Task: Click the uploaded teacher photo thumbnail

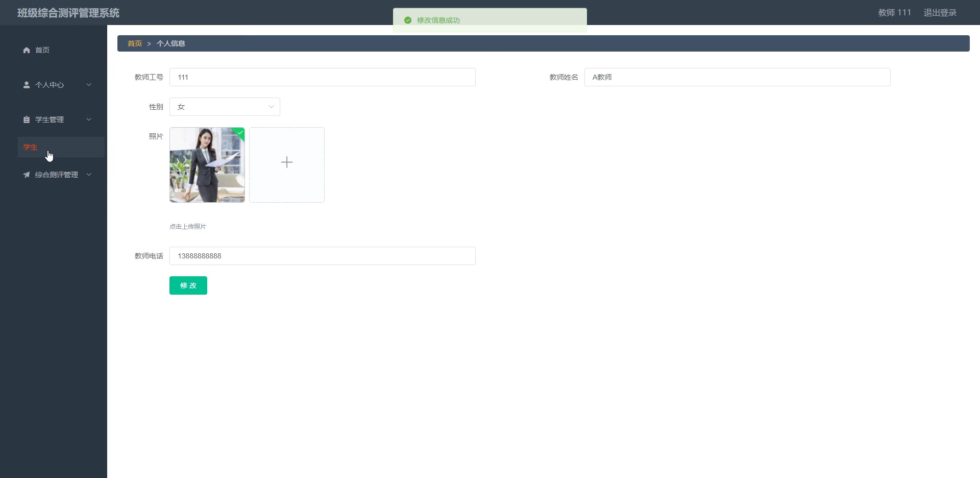Action: 207,164
